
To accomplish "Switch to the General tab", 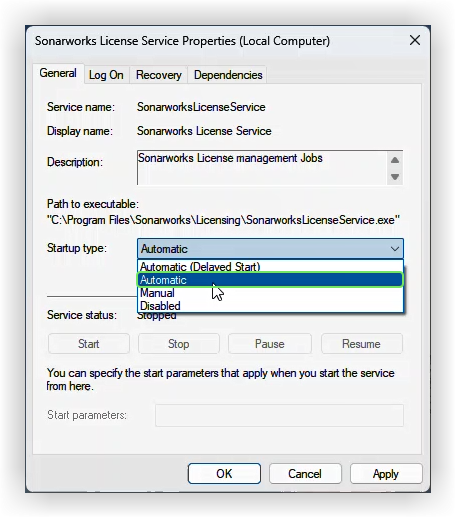I will [58, 73].
